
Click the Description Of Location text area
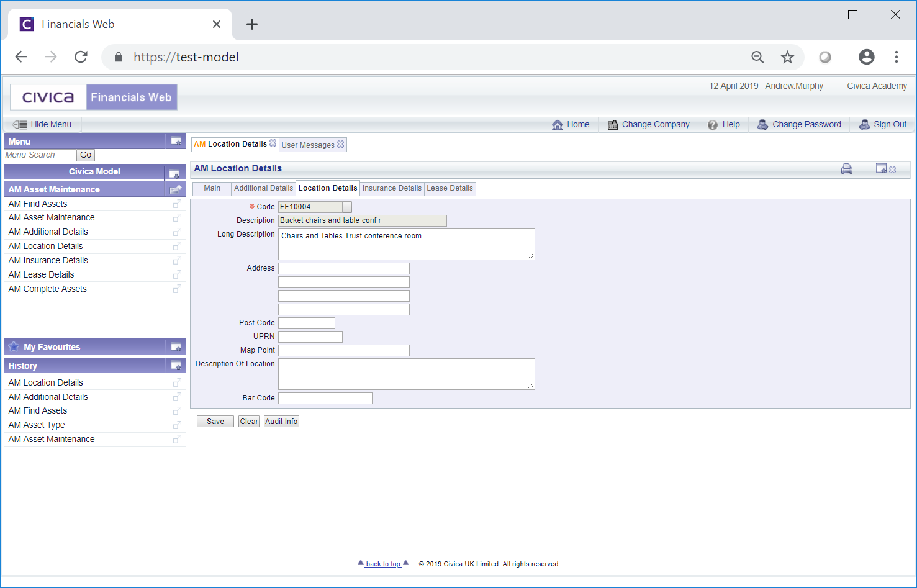pyautogui.click(x=407, y=374)
